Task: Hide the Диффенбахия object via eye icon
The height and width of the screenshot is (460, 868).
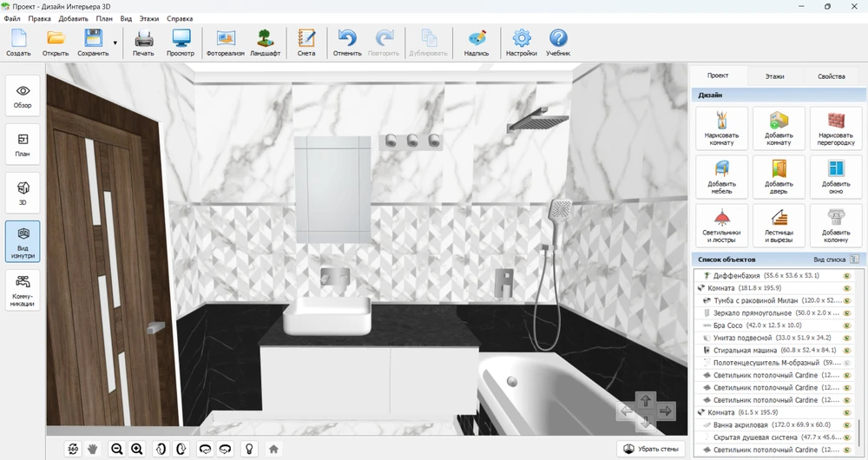Action: 847,275
